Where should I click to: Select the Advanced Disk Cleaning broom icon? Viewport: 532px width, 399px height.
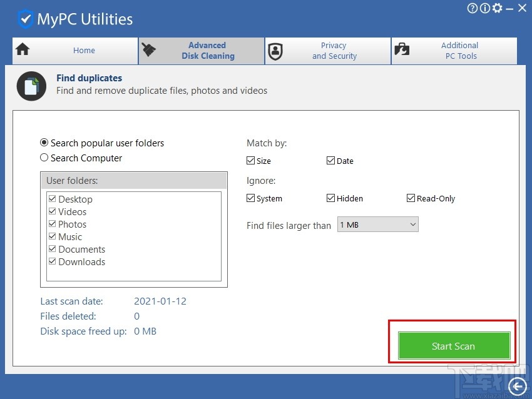point(149,50)
